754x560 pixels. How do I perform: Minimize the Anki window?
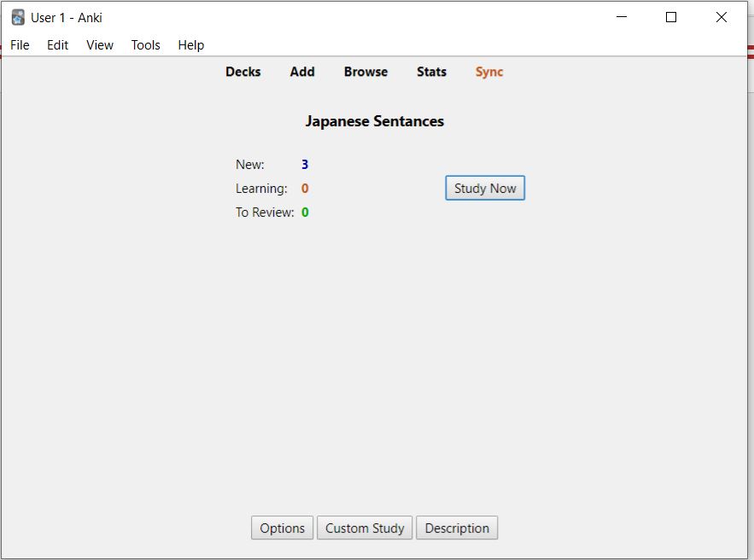pos(622,17)
